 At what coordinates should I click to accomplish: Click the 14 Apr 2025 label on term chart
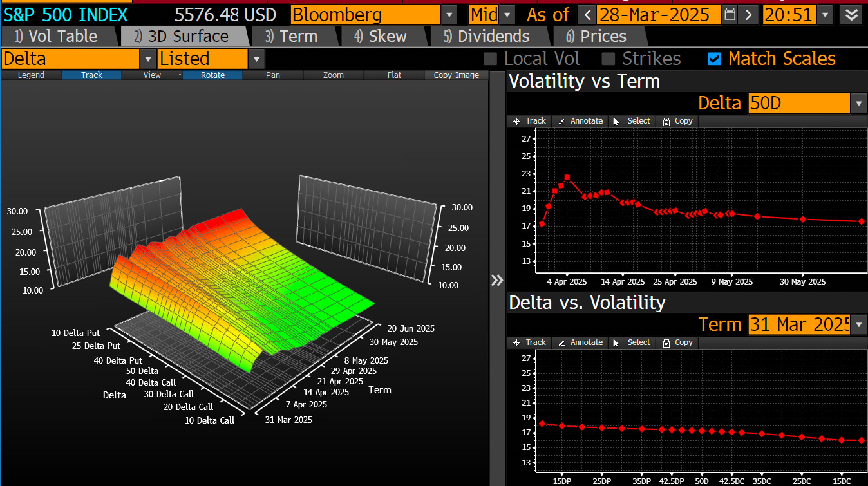coord(623,282)
